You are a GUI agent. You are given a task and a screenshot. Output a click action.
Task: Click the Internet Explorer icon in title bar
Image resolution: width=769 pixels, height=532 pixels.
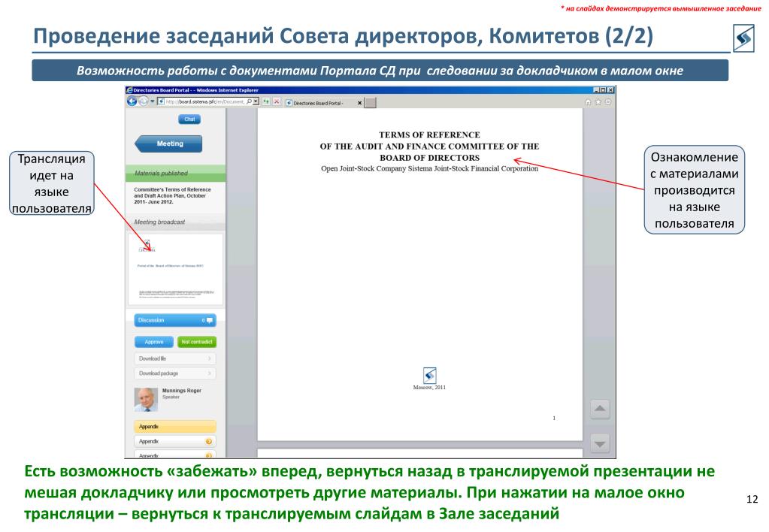click(x=129, y=90)
